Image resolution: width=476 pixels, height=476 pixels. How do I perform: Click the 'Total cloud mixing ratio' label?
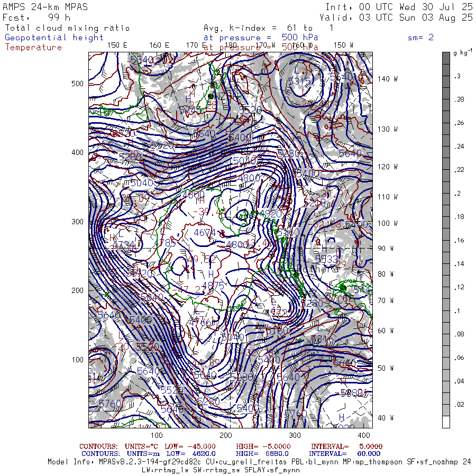tap(67, 28)
